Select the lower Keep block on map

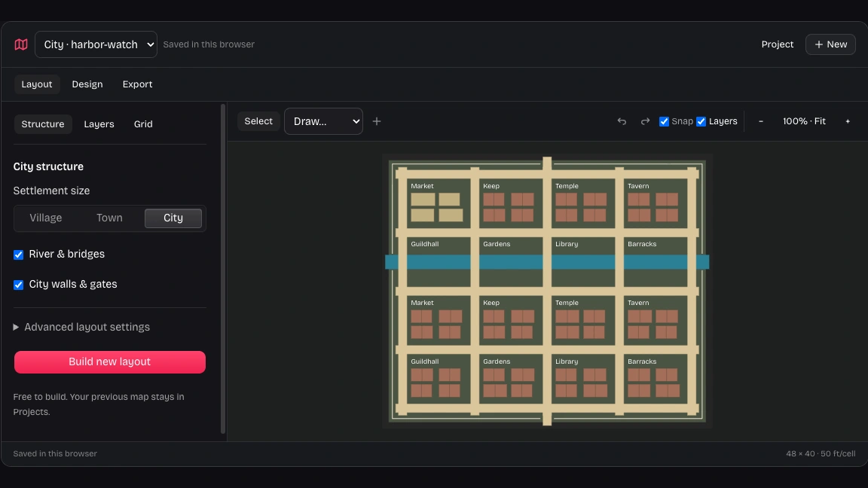511,320
